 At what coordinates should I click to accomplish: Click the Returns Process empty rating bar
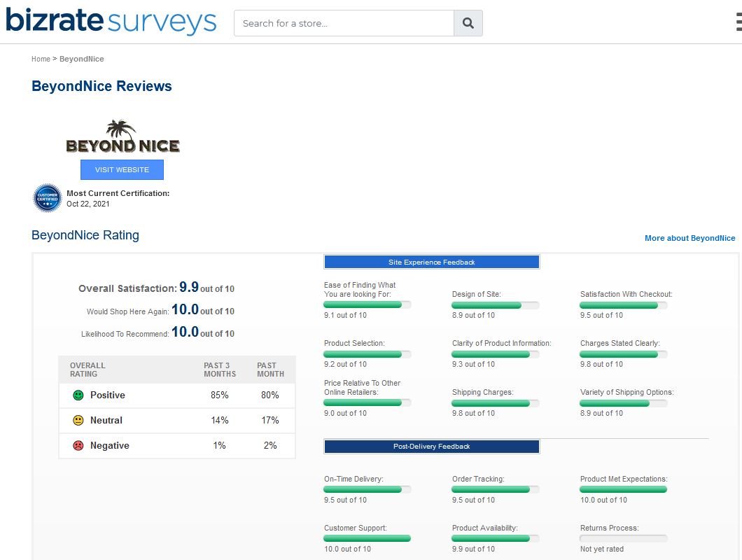[x=623, y=538]
